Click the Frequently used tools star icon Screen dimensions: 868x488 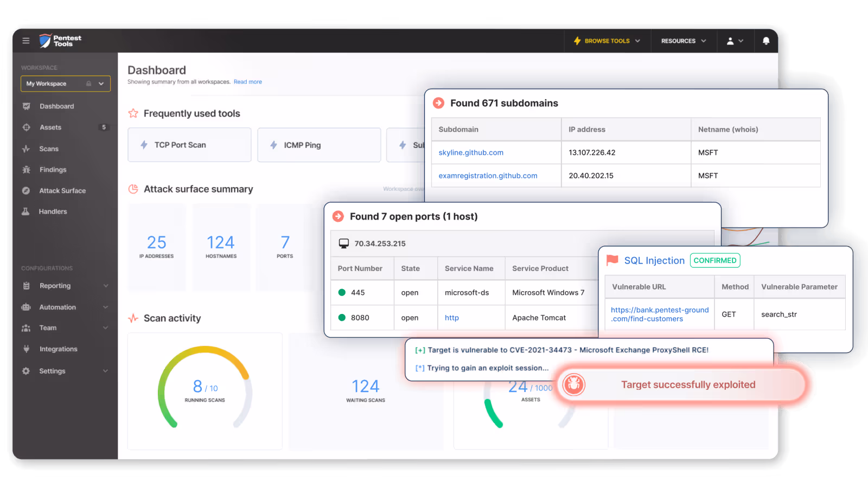pos(133,113)
